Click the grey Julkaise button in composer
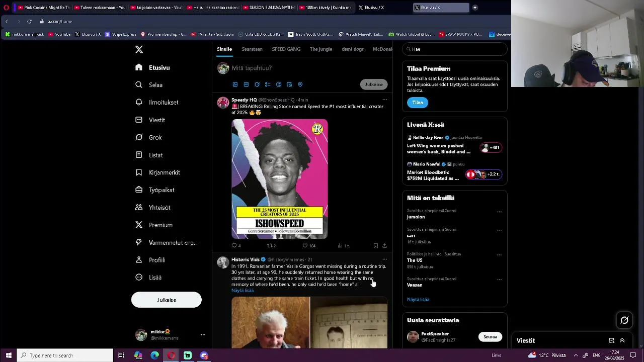This screenshot has height=362, width=644. coord(374,84)
